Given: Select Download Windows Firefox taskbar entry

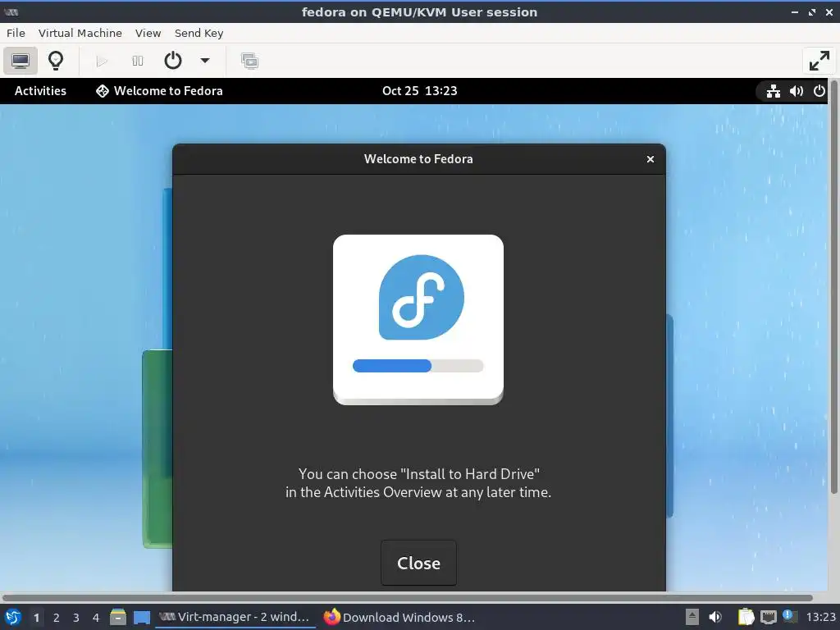Looking at the screenshot, I should pos(399,618).
